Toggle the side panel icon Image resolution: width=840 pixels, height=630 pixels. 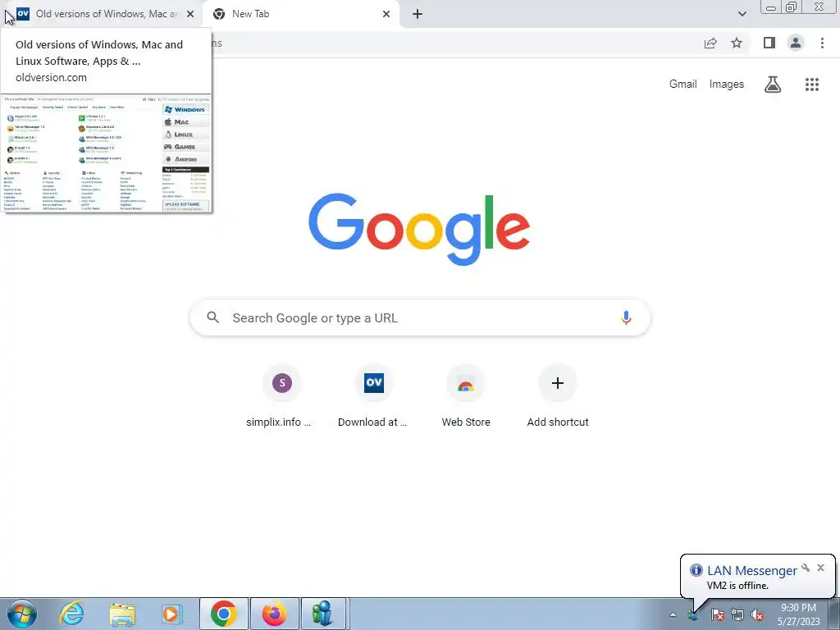click(769, 43)
